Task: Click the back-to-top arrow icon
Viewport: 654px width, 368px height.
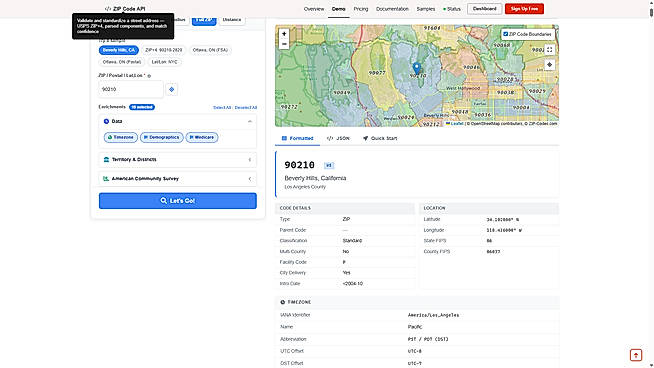Action: pos(636,355)
